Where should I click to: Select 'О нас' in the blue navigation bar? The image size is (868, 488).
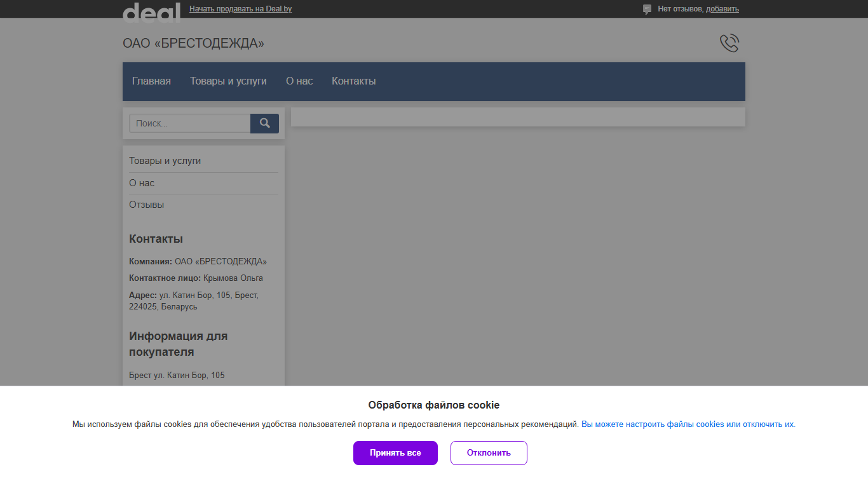pyautogui.click(x=299, y=81)
